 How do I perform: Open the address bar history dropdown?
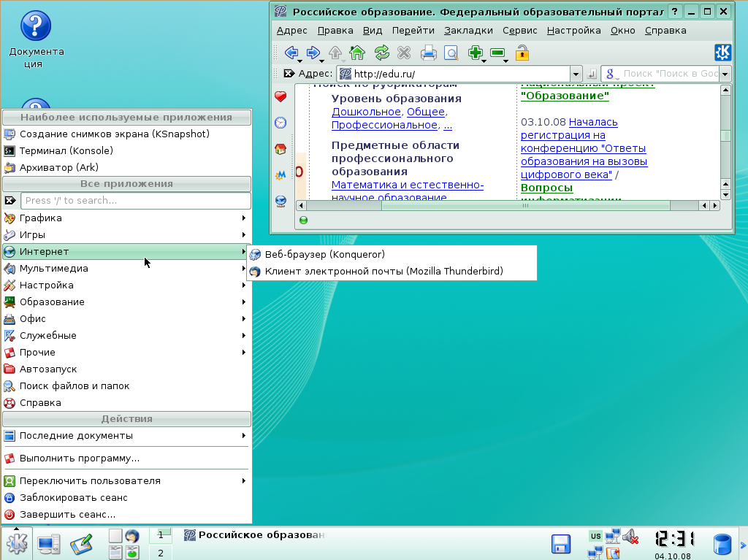[576, 73]
